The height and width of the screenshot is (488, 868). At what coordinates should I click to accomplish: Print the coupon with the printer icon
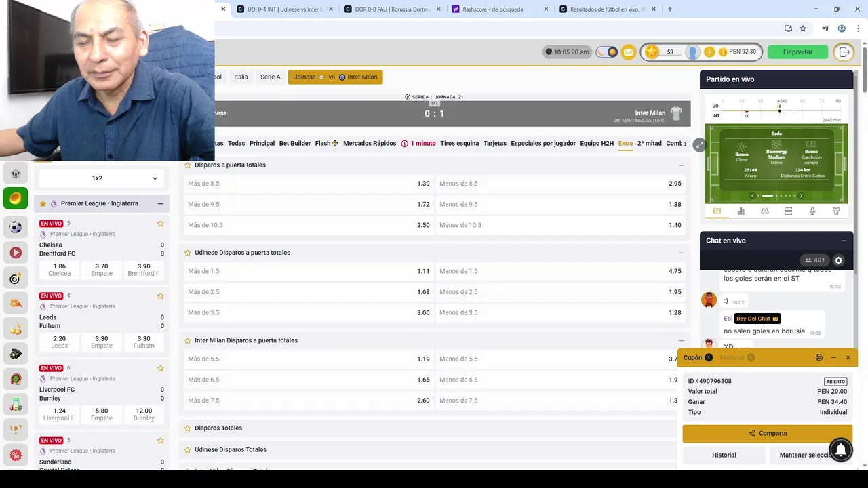[818, 357]
